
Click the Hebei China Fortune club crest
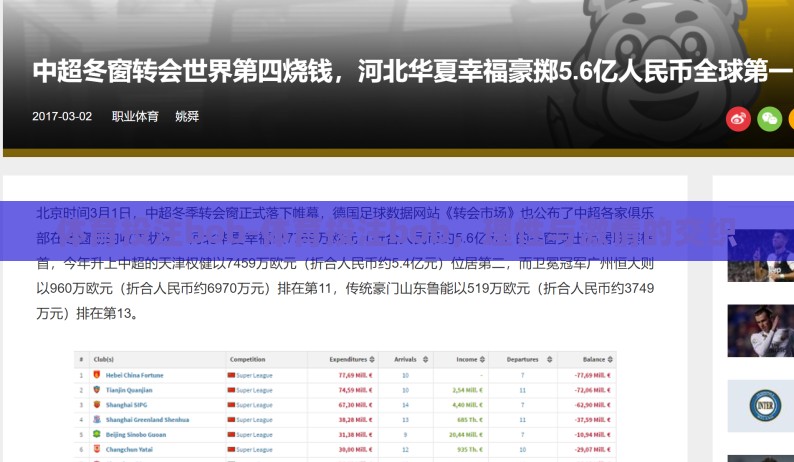click(97, 375)
